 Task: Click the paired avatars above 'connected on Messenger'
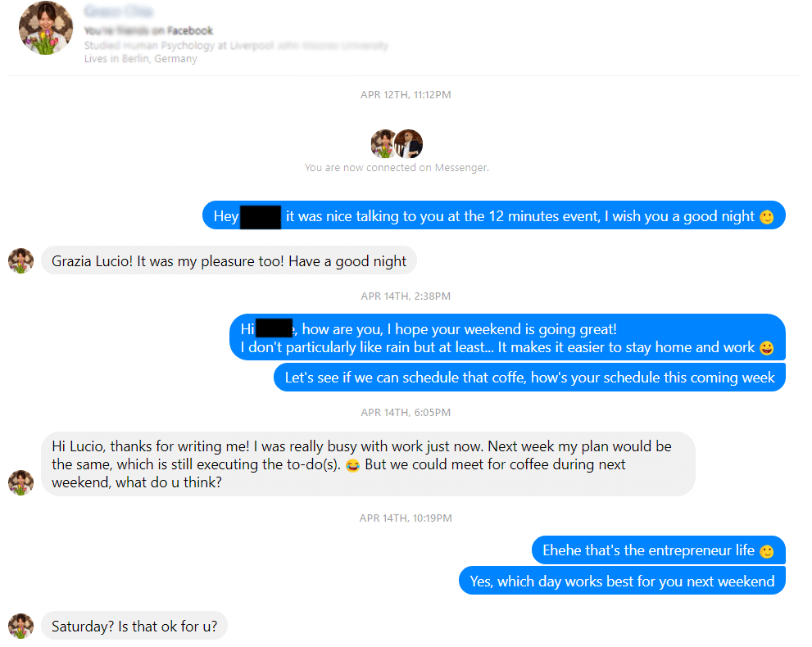pos(397,143)
